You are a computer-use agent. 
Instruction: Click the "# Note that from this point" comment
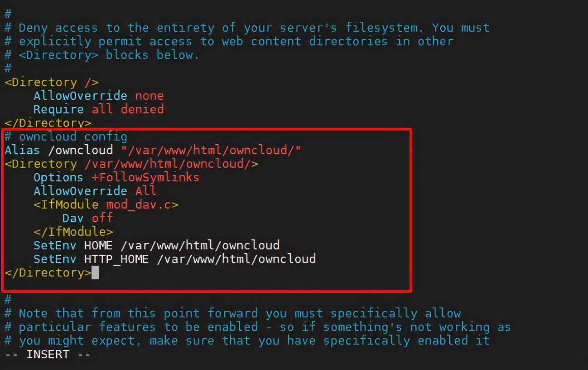(x=233, y=313)
